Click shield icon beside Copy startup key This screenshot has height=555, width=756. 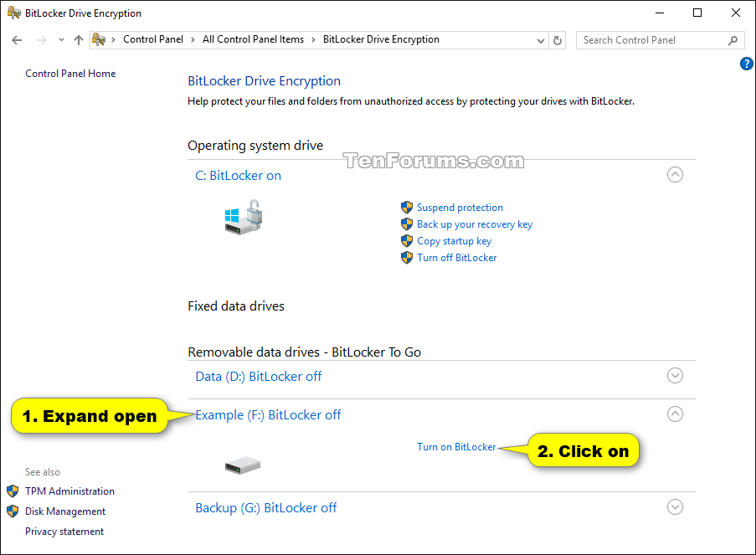point(407,240)
